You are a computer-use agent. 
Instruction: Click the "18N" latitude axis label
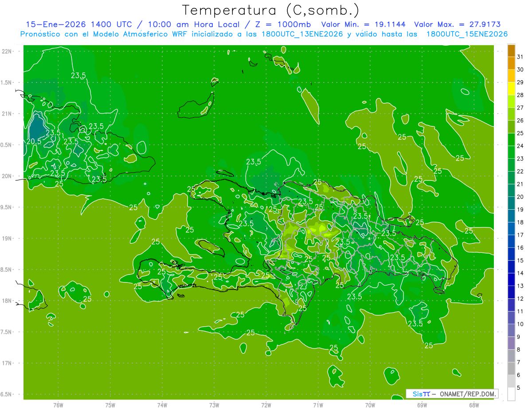(7, 301)
